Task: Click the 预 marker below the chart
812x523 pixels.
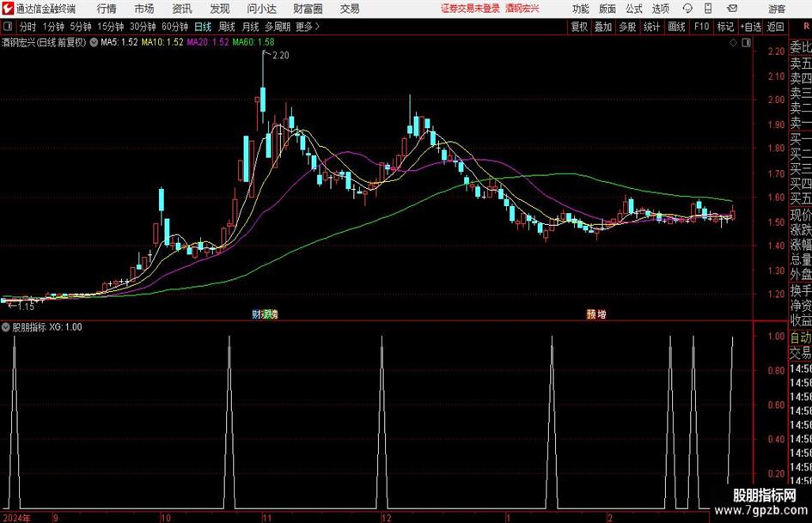Action: [x=591, y=313]
